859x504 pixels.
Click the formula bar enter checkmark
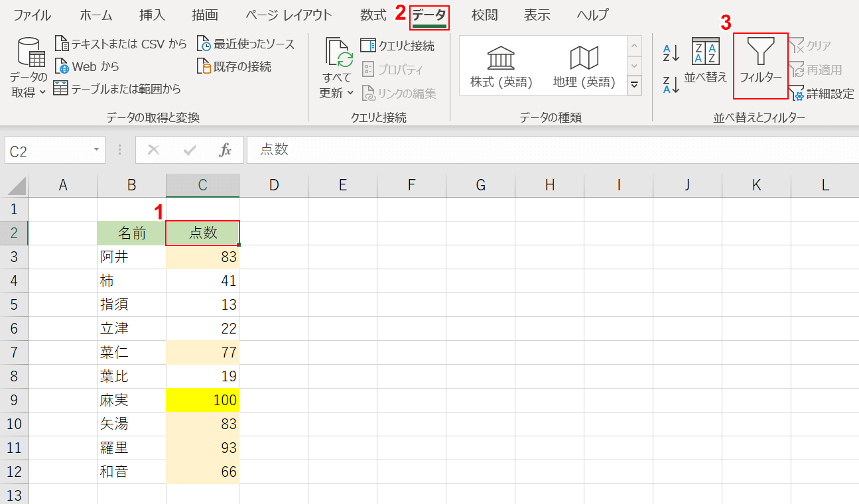190,151
